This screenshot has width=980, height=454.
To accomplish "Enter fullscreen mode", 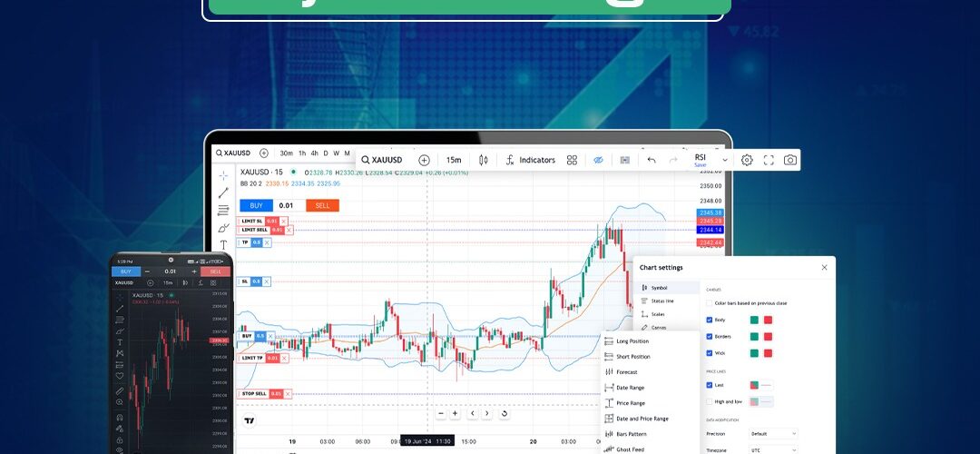I will 769,160.
